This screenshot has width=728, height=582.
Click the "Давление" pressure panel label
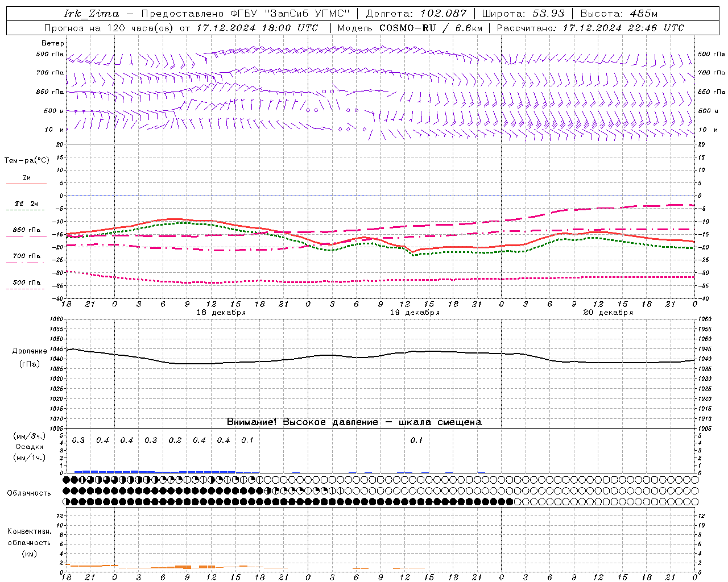[x=30, y=351]
